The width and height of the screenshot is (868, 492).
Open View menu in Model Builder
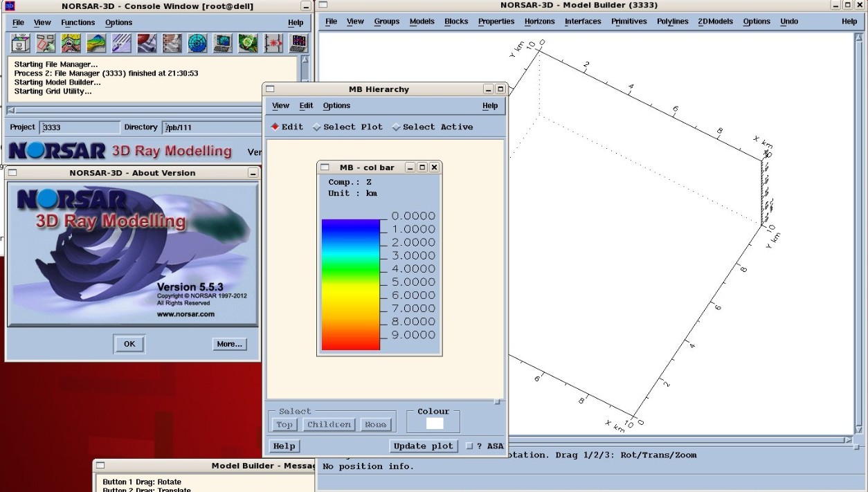[355, 21]
